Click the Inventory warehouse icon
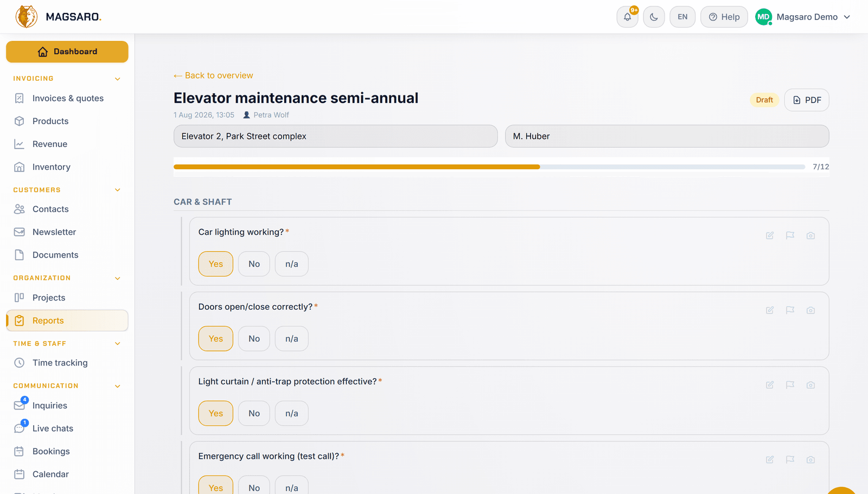The height and width of the screenshot is (494, 868). [x=20, y=167]
